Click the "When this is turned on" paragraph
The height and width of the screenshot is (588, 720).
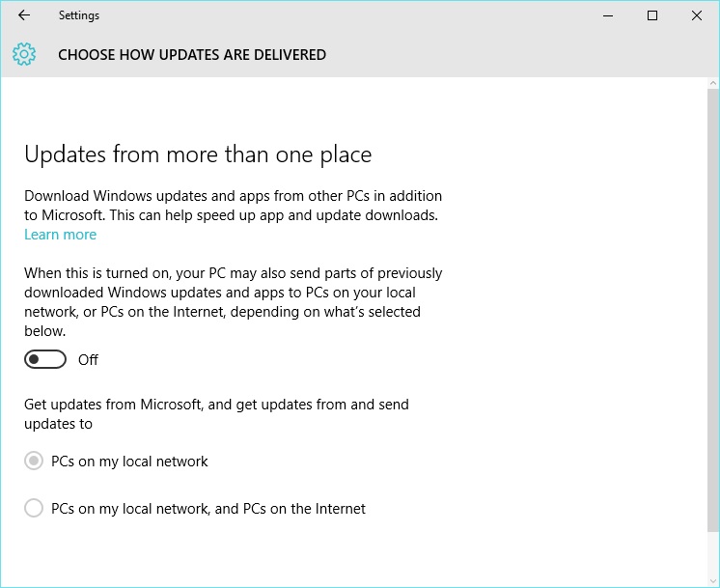(x=232, y=302)
